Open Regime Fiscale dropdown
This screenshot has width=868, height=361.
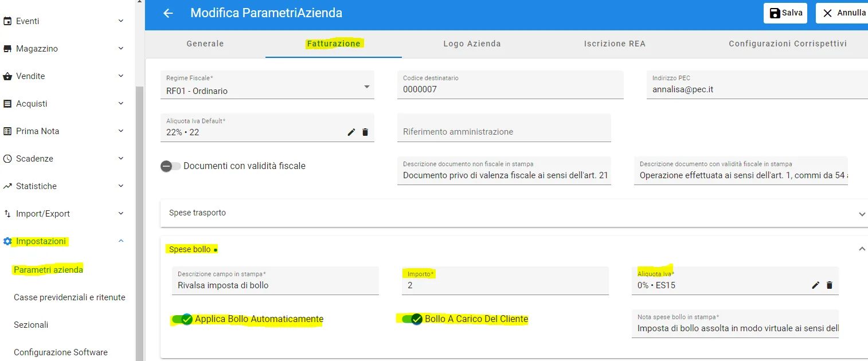(x=267, y=85)
